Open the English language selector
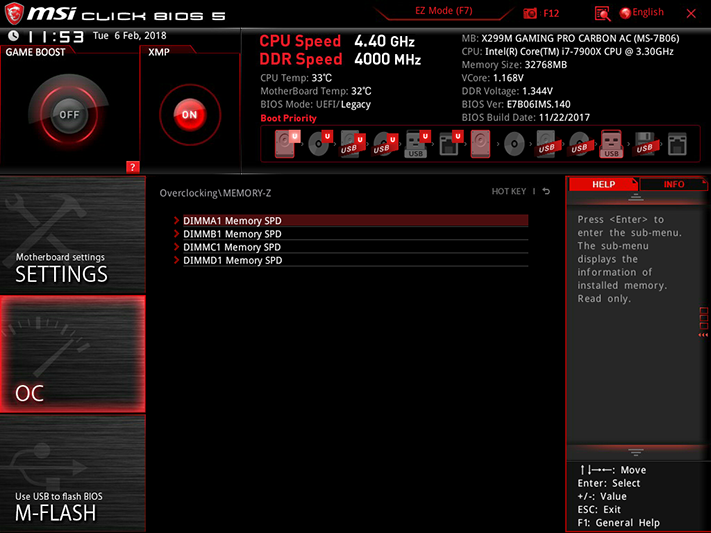 click(642, 13)
